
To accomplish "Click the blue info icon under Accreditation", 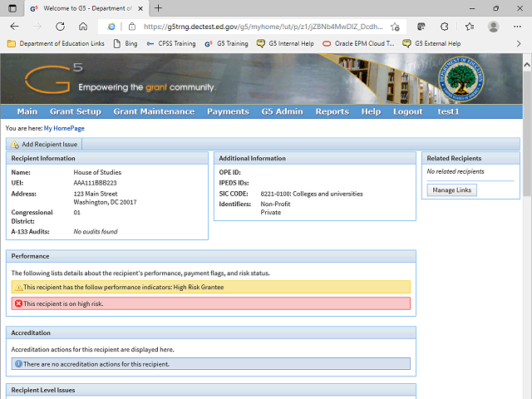I will pos(18,364).
